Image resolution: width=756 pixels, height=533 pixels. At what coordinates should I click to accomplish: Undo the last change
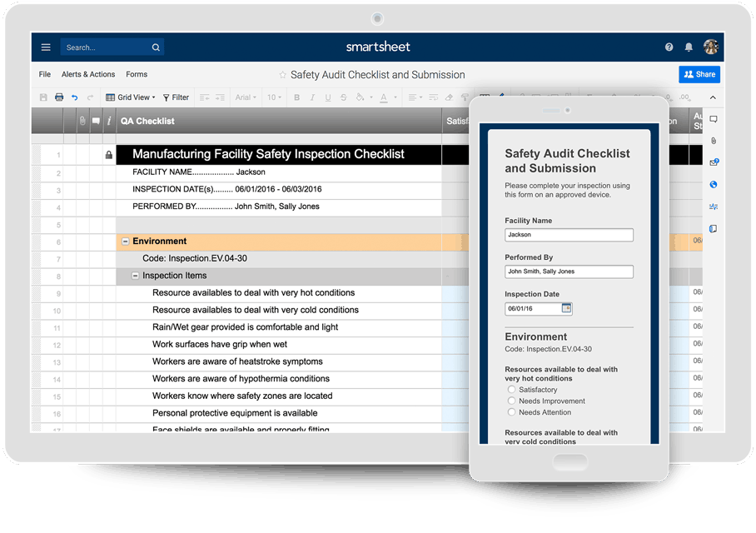74,97
